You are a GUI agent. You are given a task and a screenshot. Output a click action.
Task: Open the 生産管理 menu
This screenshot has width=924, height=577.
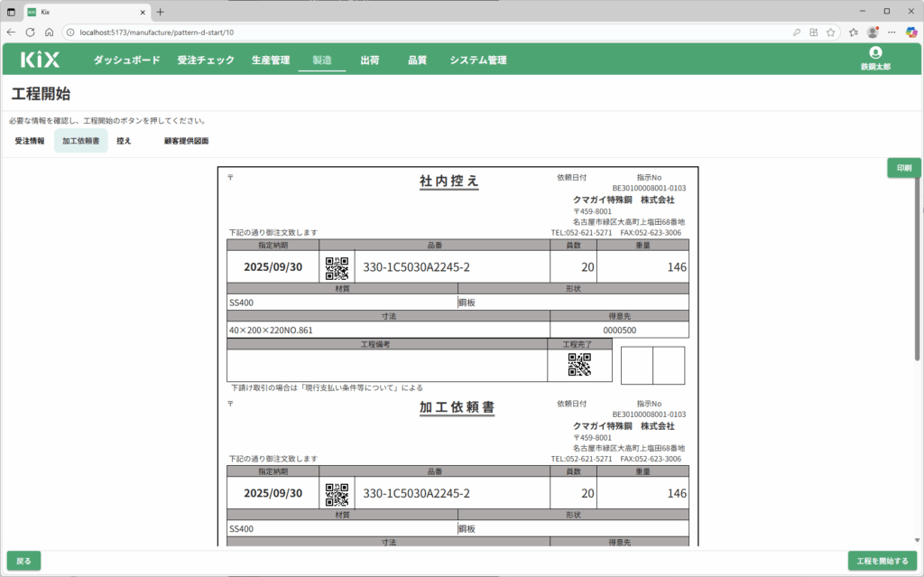[x=271, y=60]
